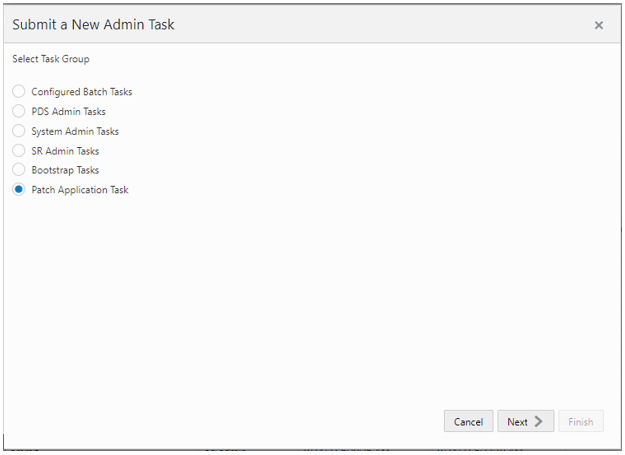Select the PDS Admin Tasks radio button
The height and width of the screenshot is (455, 625).
[19, 111]
